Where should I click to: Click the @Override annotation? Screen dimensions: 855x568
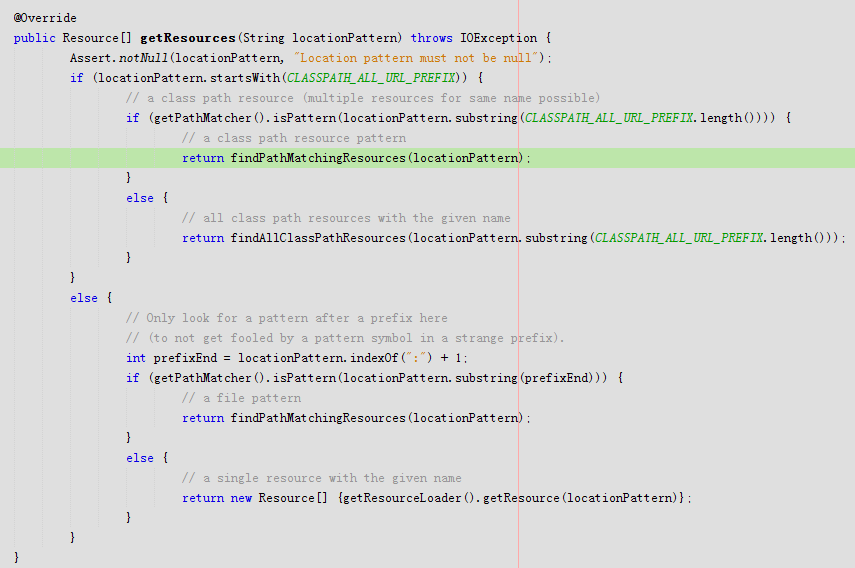[x=45, y=18]
